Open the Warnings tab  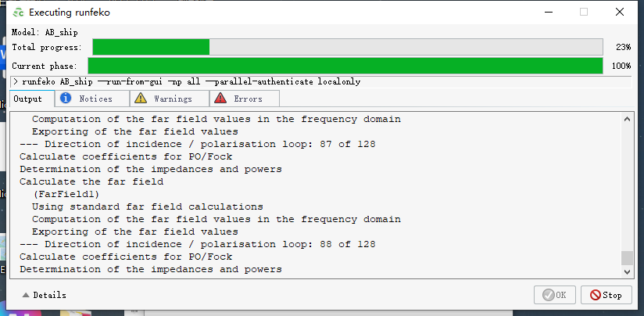[170, 99]
